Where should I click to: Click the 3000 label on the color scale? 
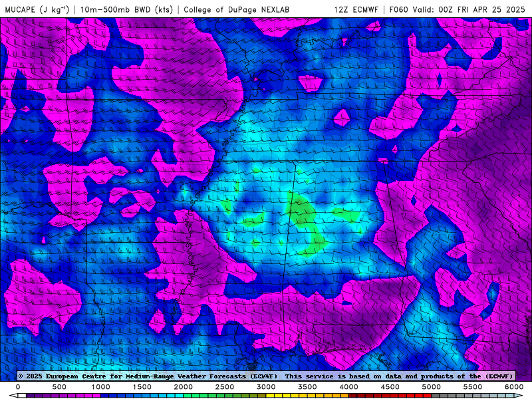tap(266, 387)
